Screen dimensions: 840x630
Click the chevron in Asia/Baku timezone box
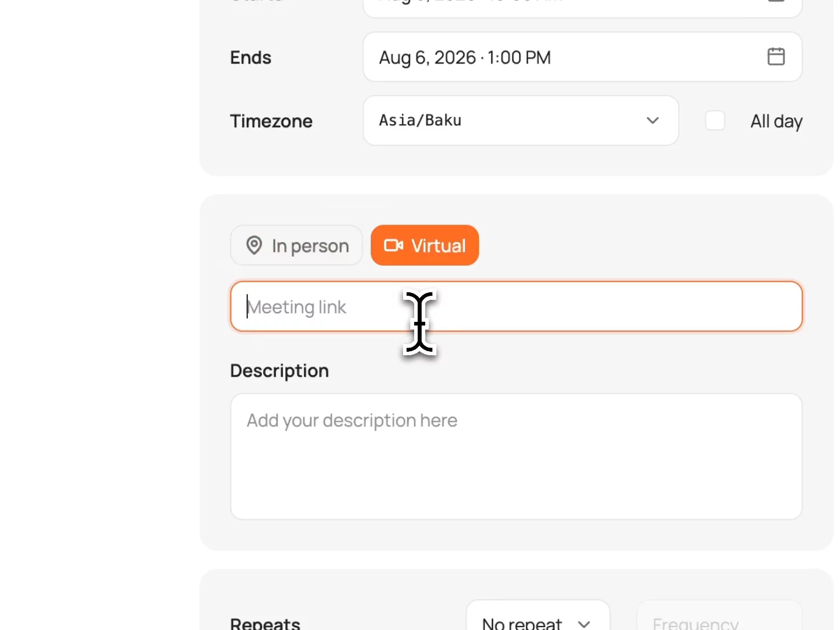point(653,121)
